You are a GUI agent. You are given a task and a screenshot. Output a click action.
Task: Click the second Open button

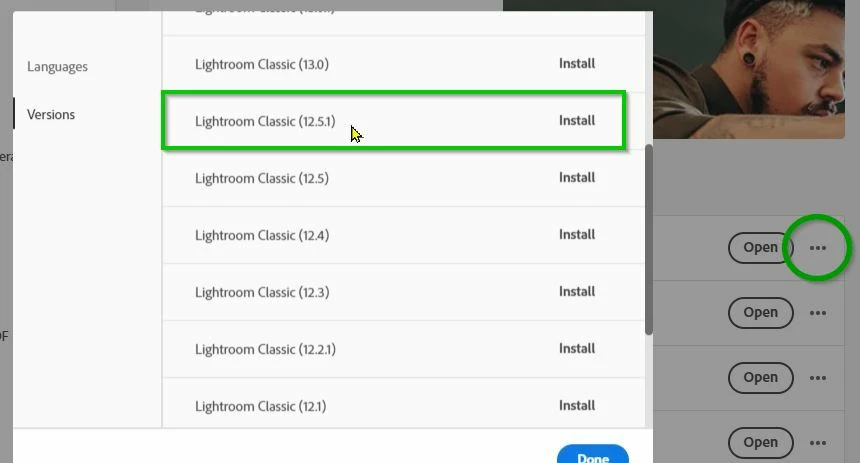point(760,313)
